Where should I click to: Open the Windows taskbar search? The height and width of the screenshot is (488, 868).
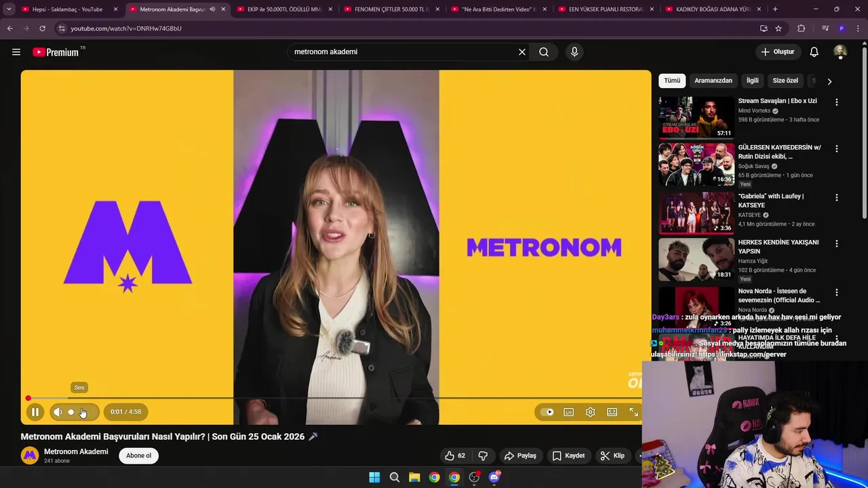[x=394, y=477]
